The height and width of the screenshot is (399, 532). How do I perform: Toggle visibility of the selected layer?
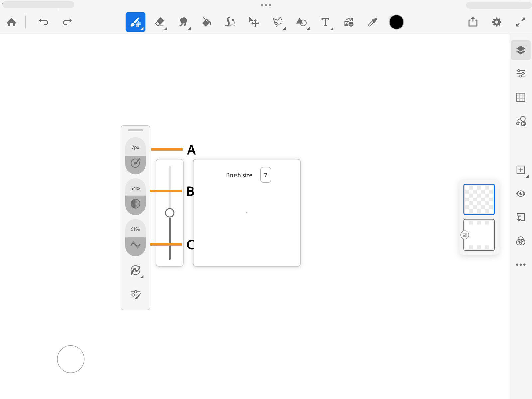point(521,194)
